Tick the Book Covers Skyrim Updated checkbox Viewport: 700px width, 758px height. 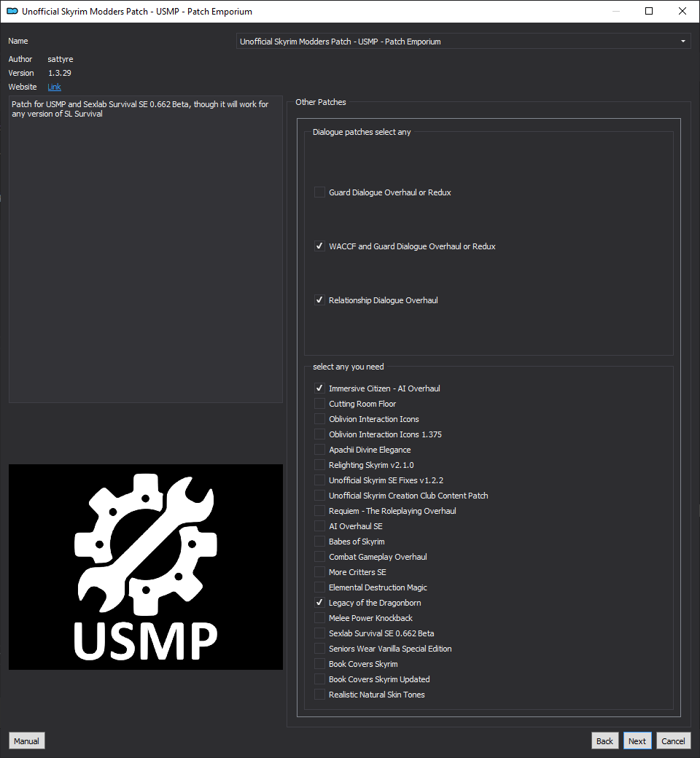point(319,679)
